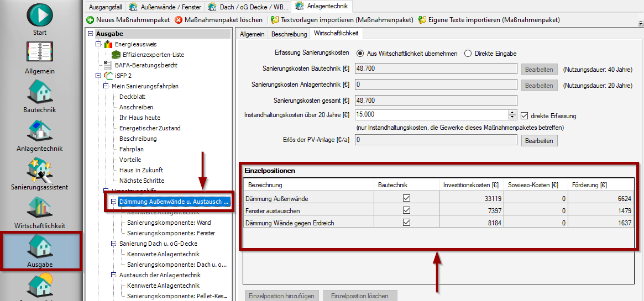The width and height of the screenshot is (644, 301).
Task: Collapse the iSFP 2 tree node
Action: tap(98, 76)
